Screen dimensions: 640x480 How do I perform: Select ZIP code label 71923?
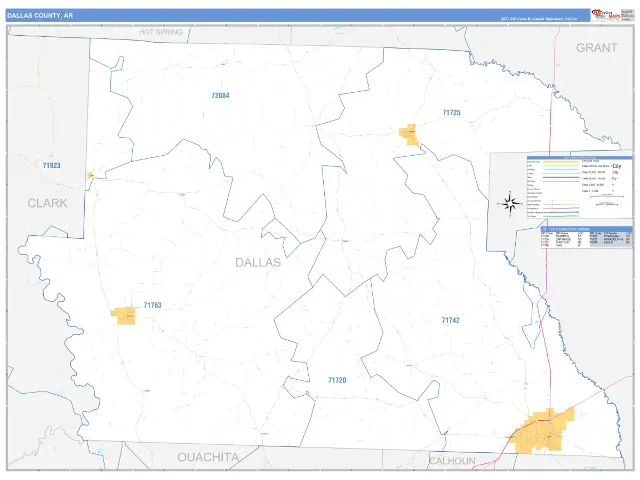tap(51, 165)
